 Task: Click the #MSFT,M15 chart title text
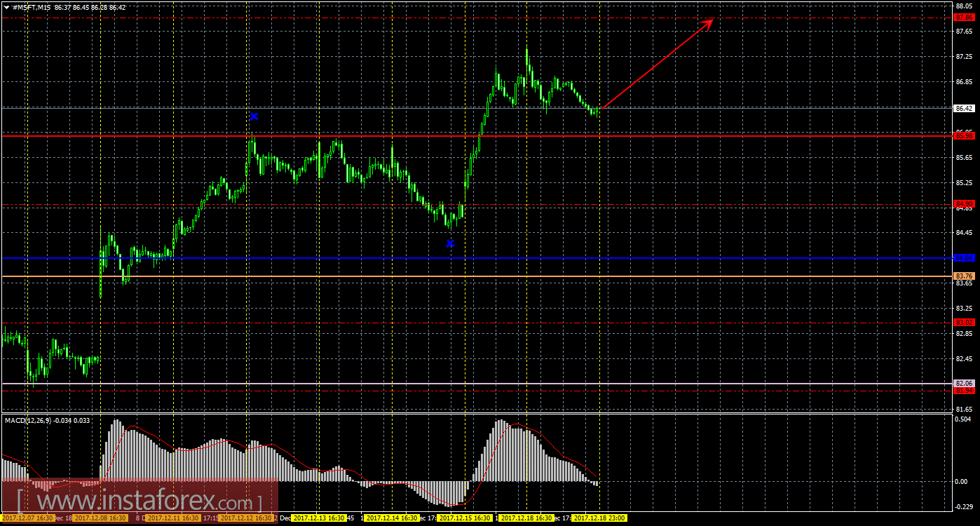[32, 7]
